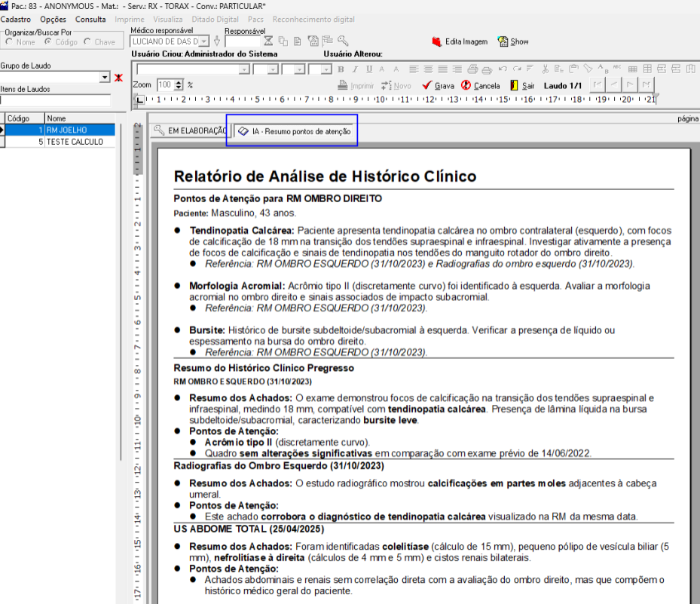Viewport: 700px width, 604px height.
Task: Open the Cadastro menu
Action: coord(16,19)
